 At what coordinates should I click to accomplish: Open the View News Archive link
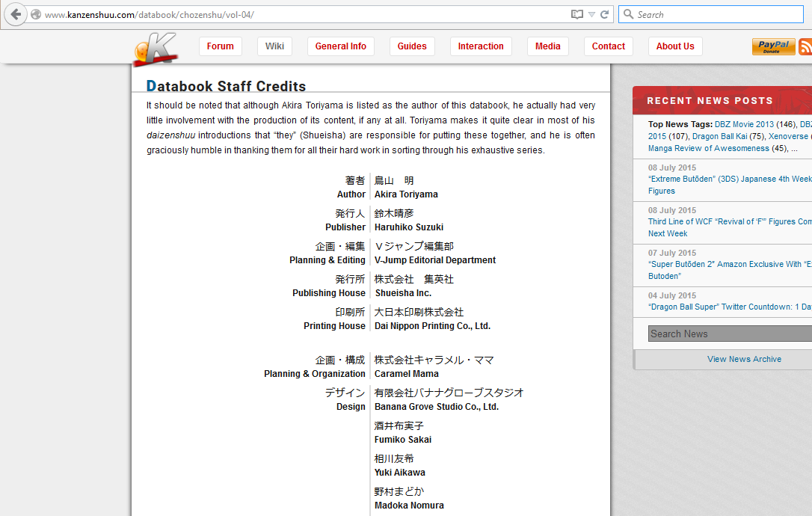coord(744,359)
